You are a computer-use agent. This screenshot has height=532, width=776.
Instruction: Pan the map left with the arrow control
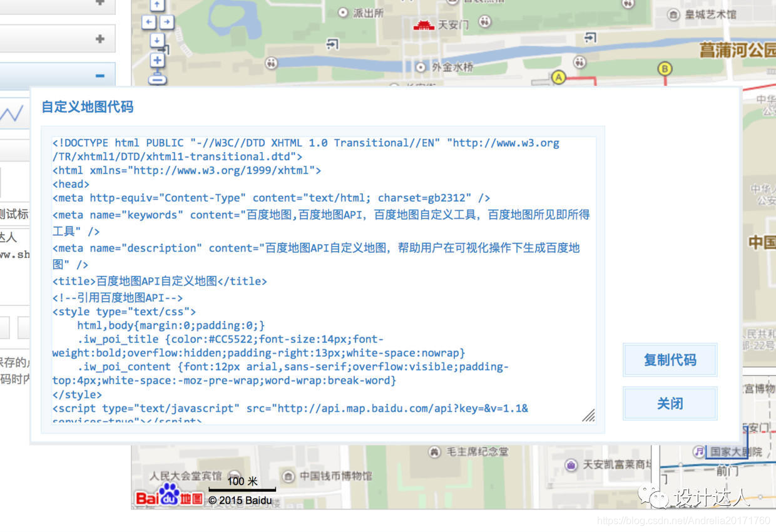pos(149,23)
